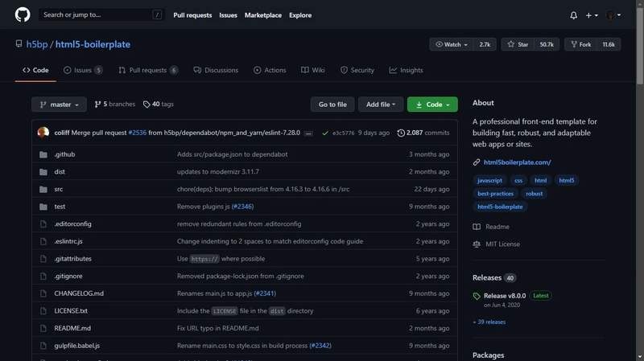View the 5 branches link

tap(115, 105)
